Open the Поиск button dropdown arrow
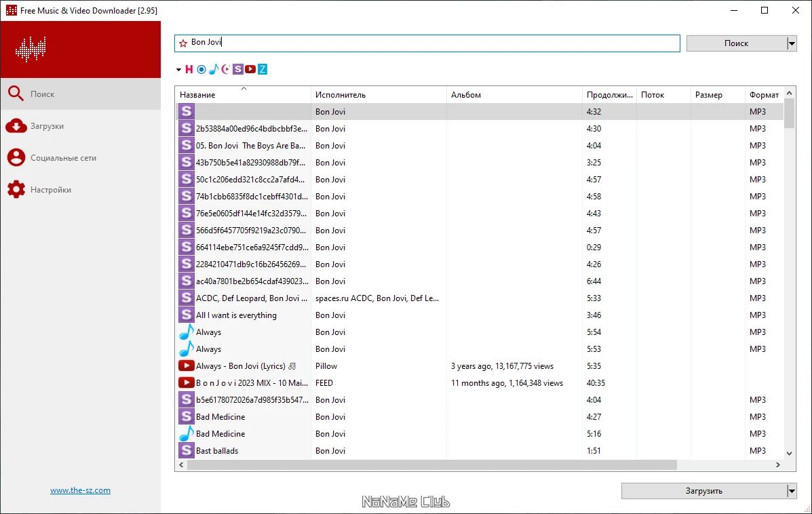812x514 pixels. (791, 43)
